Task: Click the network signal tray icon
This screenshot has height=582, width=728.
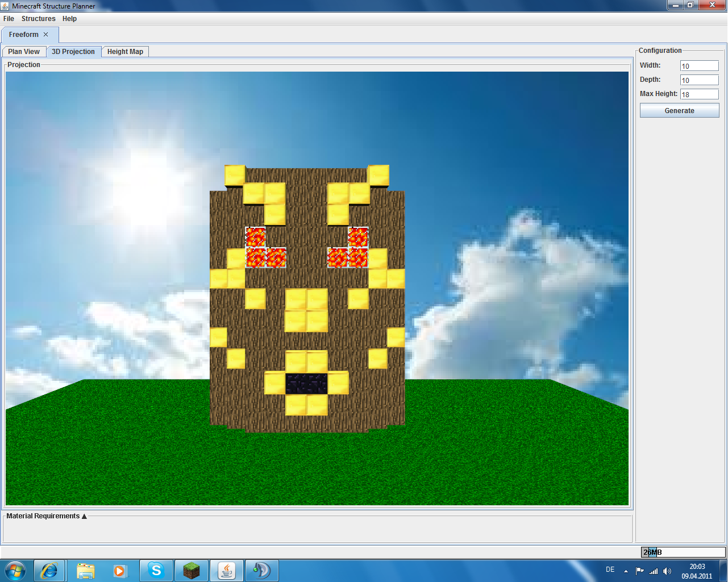Action: coord(654,571)
